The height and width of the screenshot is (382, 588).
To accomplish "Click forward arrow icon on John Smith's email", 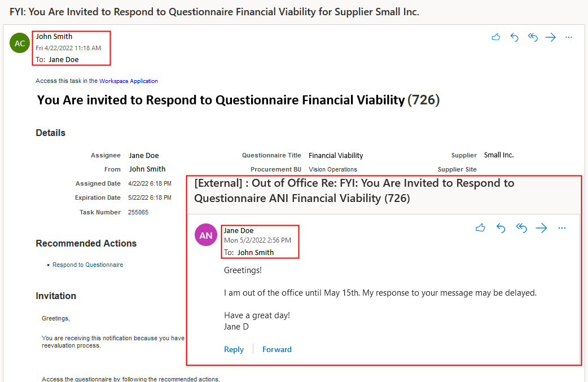I will pos(551,37).
